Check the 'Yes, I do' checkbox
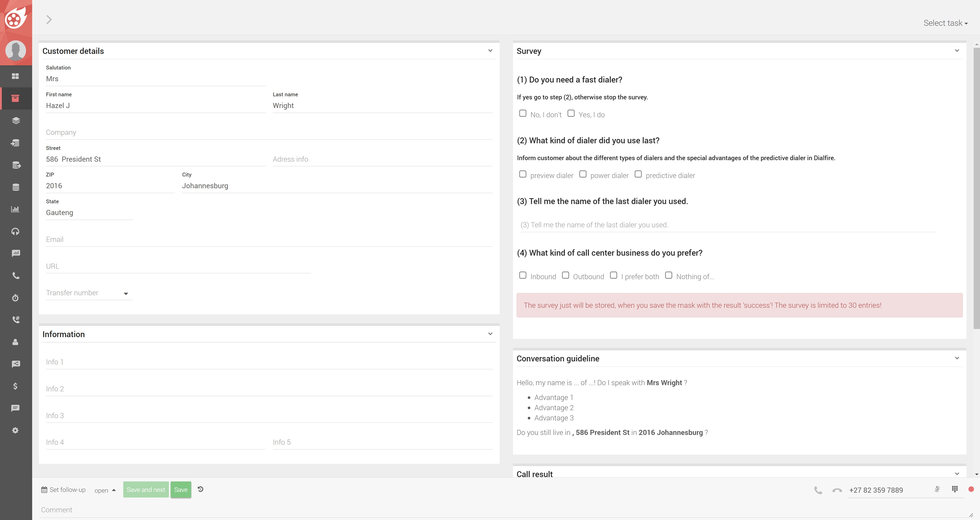This screenshot has width=980, height=520. pos(571,113)
